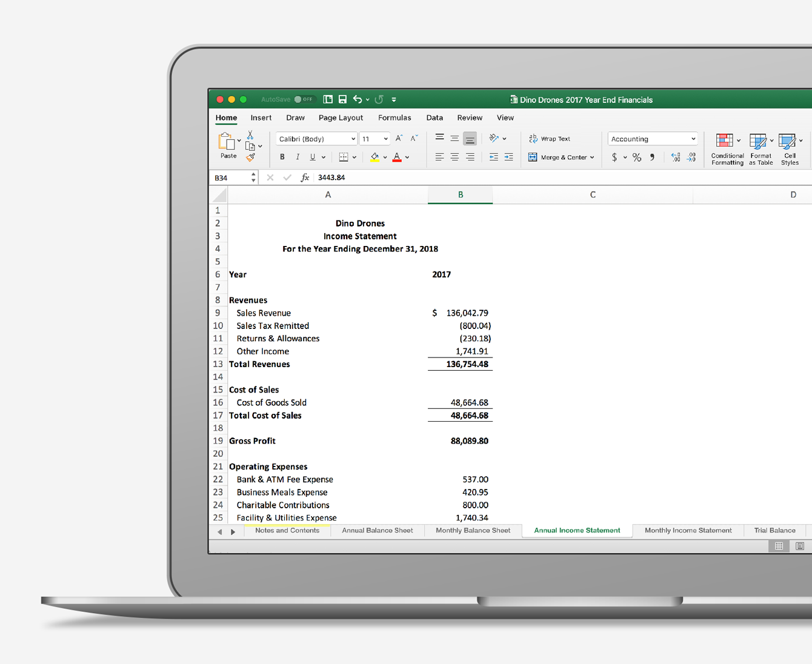The width and height of the screenshot is (812, 664).
Task: Open the Monthly Balance Sheet tab
Action: click(473, 530)
